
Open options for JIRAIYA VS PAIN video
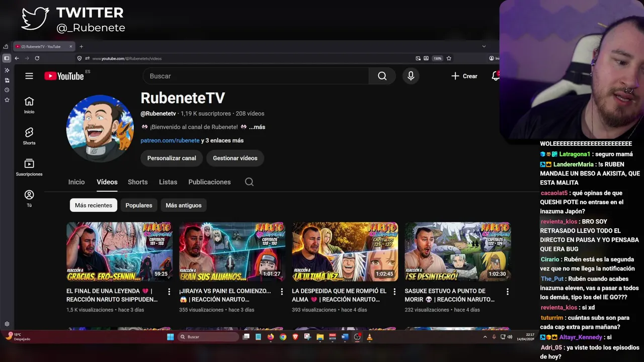tap(282, 292)
